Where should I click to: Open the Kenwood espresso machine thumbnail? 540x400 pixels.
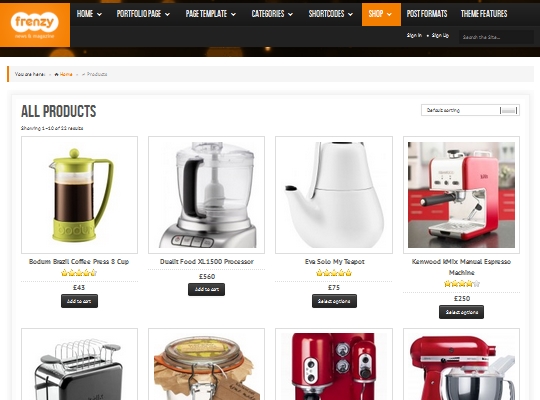tap(461, 195)
